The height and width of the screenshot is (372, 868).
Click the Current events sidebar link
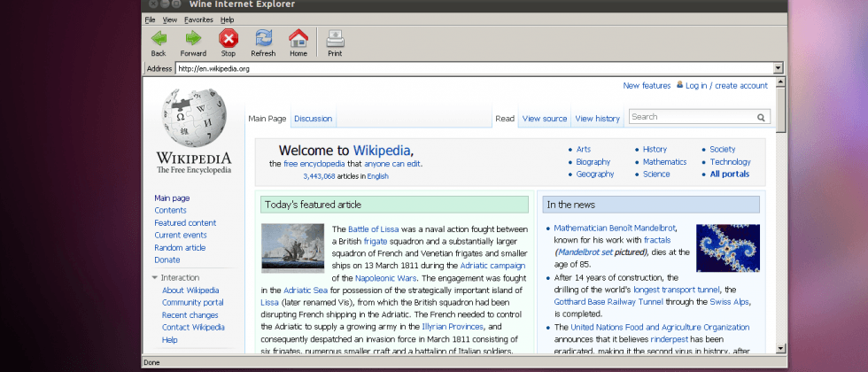[181, 236]
